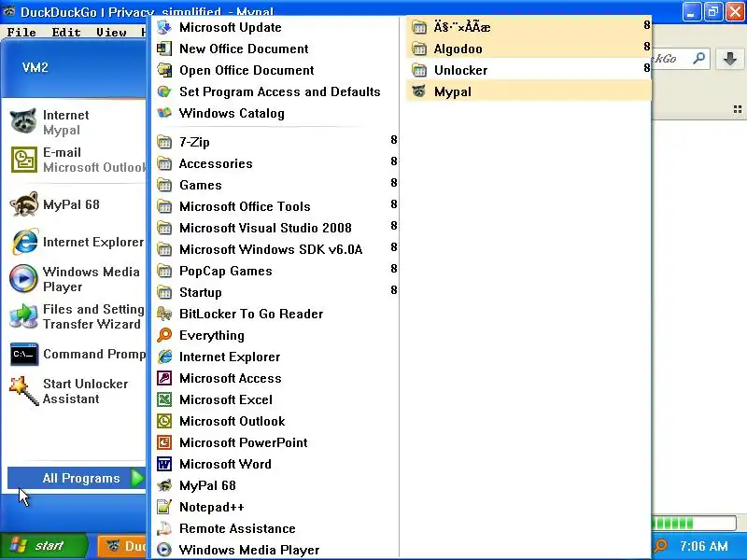Start Unlocker Assistant
The width and height of the screenshot is (747, 560).
[77, 391]
